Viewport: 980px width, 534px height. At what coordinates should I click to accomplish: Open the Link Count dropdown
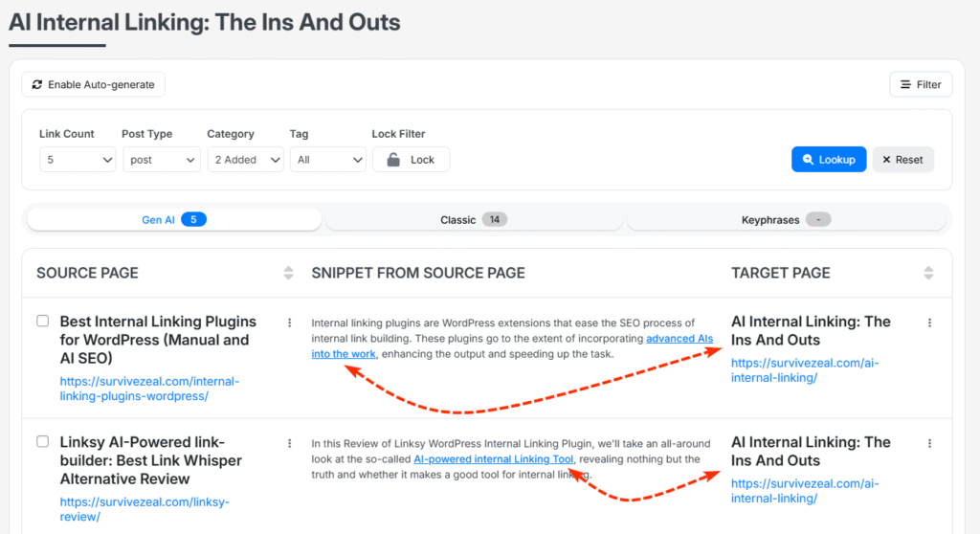point(78,160)
